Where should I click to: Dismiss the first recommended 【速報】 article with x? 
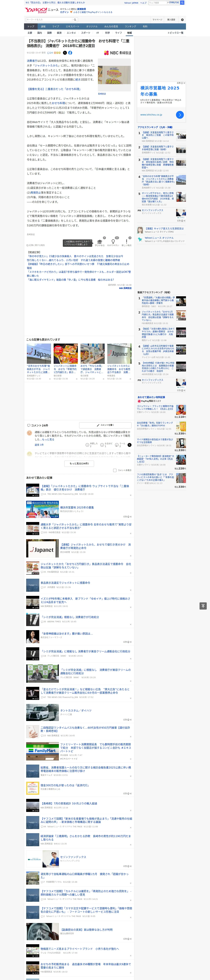coord(131,495)
